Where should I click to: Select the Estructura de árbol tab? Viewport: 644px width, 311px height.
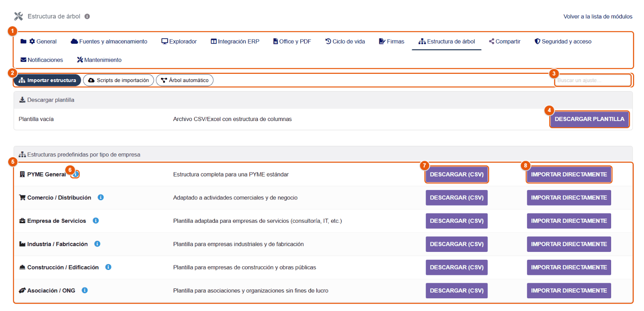[446, 41]
